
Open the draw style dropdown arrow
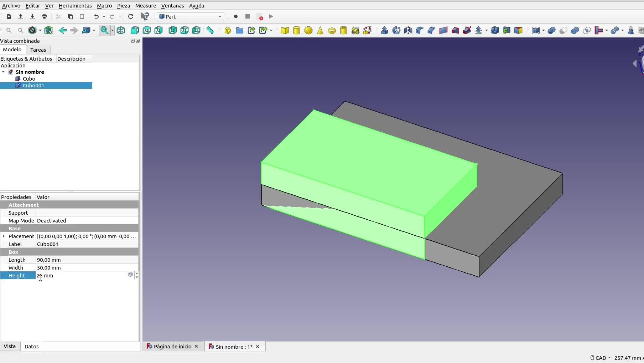40,31
